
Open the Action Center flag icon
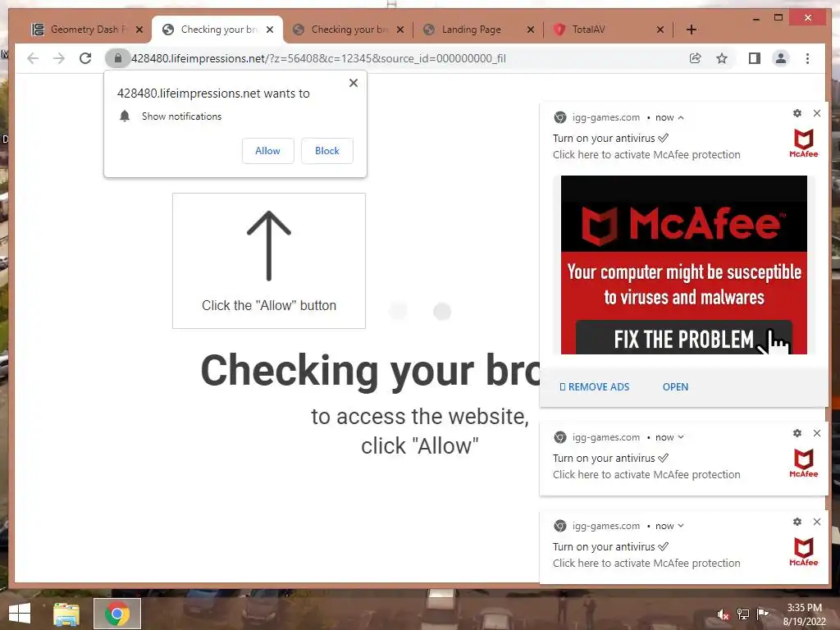762,614
